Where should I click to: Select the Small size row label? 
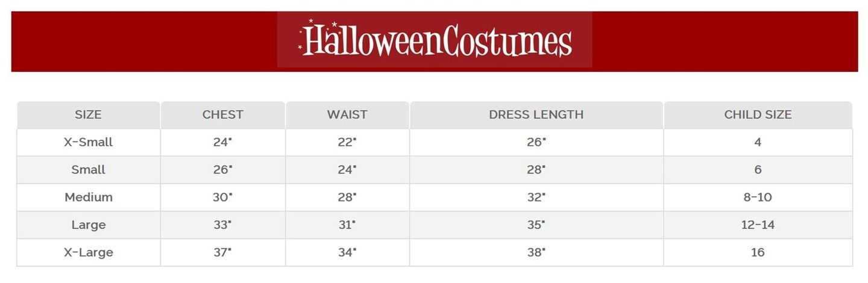click(88, 170)
